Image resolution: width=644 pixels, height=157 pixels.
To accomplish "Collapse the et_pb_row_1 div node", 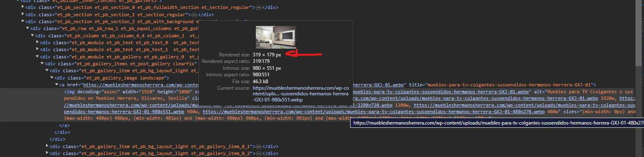I will 28,28.
